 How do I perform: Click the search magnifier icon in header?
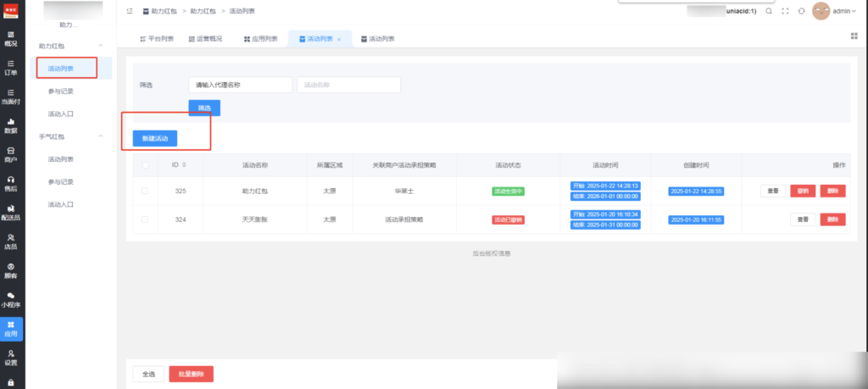click(769, 11)
